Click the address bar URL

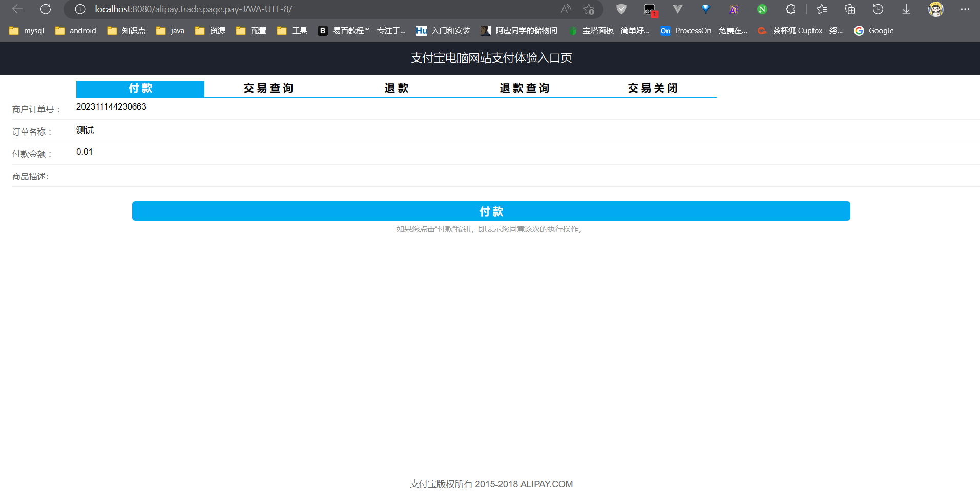coord(194,9)
